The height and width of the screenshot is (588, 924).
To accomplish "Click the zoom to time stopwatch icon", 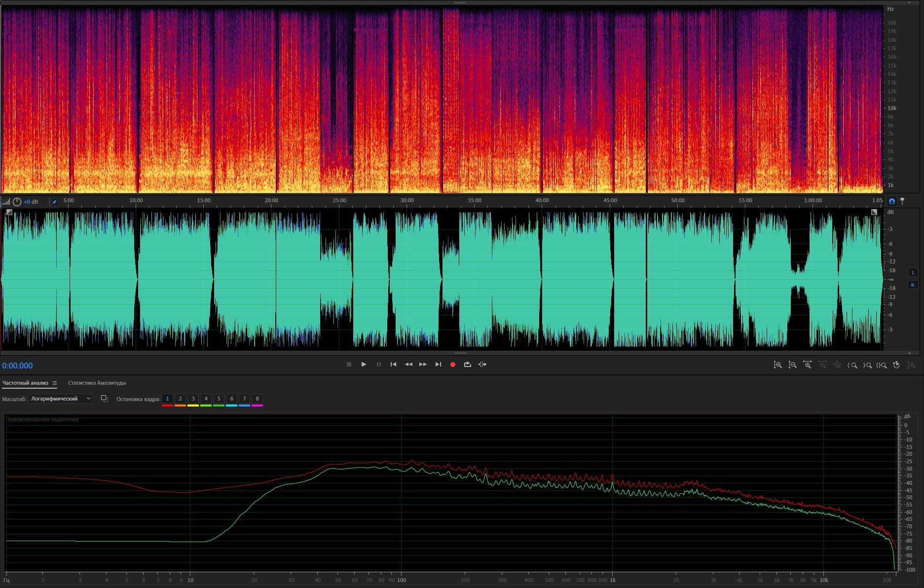I will 896,365.
